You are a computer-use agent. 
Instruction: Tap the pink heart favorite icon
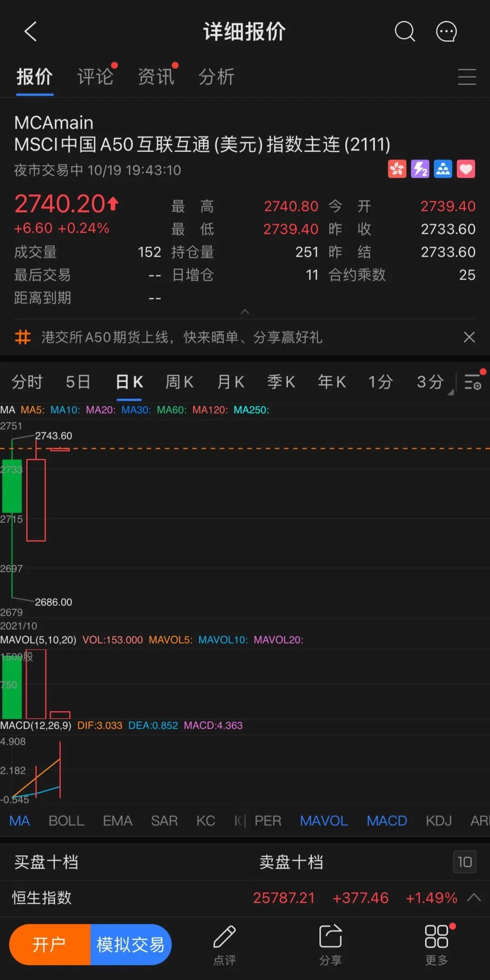tap(466, 170)
